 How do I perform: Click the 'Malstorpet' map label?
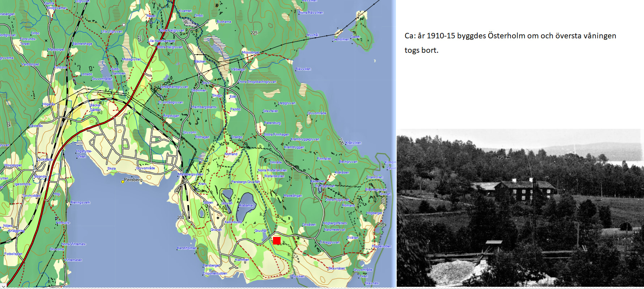pyautogui.click(x=56, y=50)
